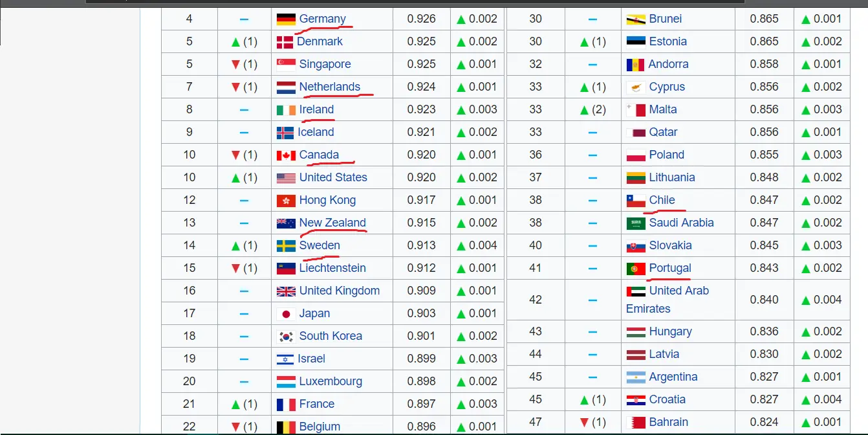
Task: Click the France flag icon
Action: click(x=286, y=405)
